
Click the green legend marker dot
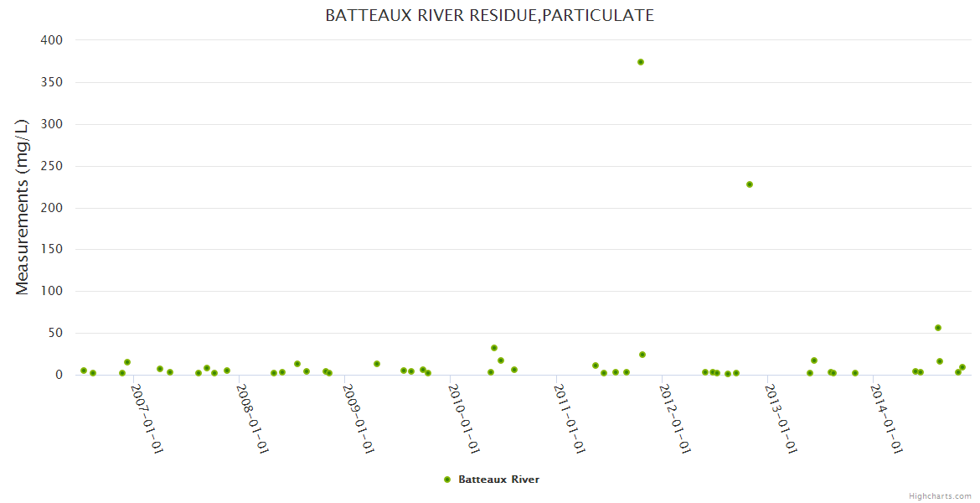446,480
